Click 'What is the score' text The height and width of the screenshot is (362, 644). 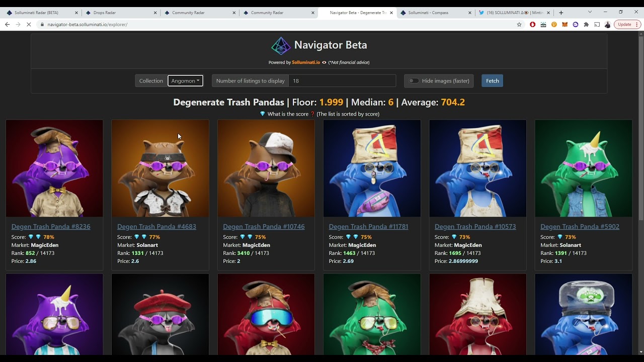point(288,114)
